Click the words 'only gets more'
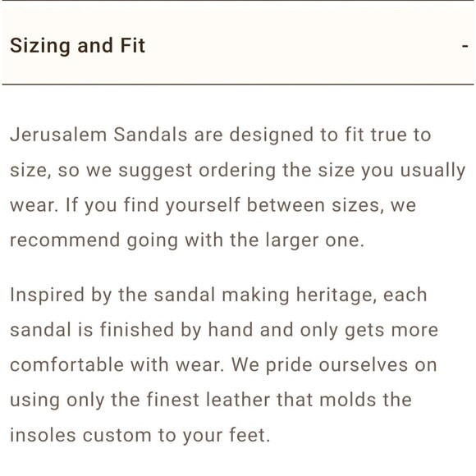Image resolution: width=476 pixels, height=476 pixels. [x=369, y=330]
